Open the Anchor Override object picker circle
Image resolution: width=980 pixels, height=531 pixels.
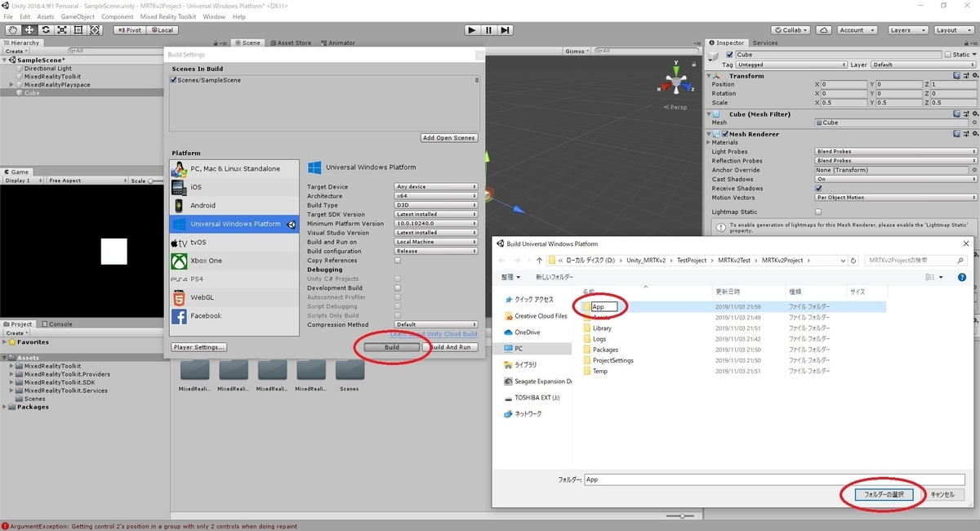click(x=973, y=170)
